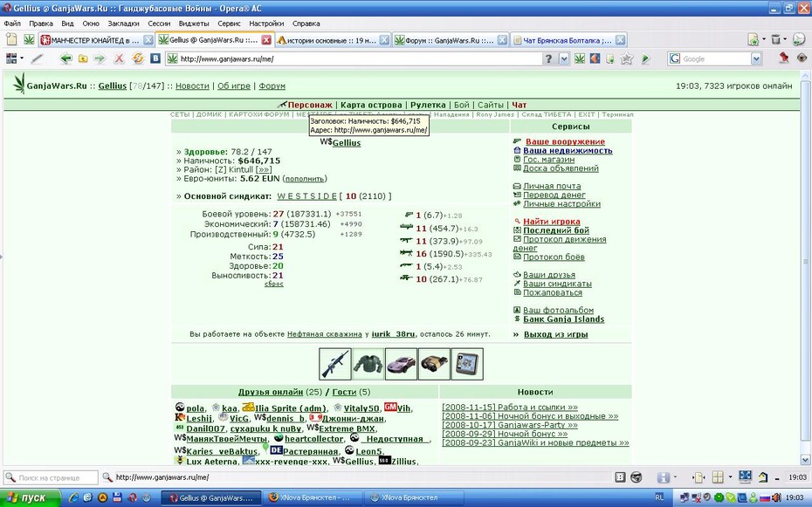Click the bookmark star icon in toolbar
Image resolution: width=812 pixels, height=507 pixels.
pyautogui.click(x=627, y=59)
